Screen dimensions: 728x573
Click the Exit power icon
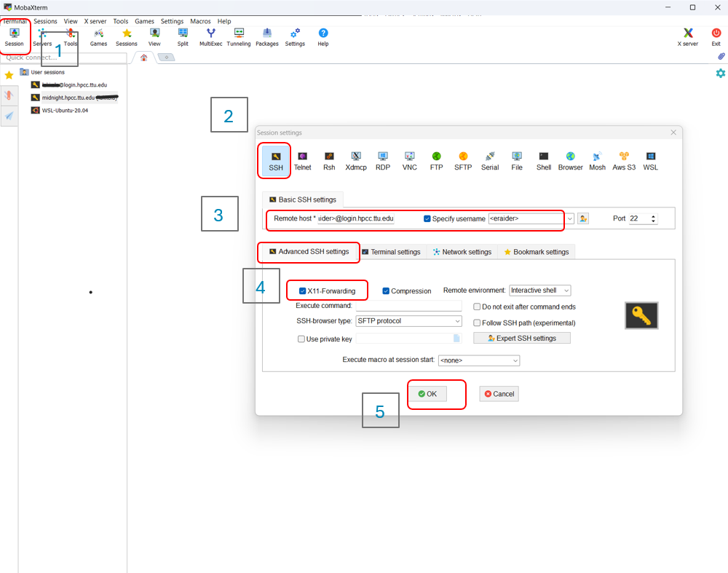click(x=716, y=37)
